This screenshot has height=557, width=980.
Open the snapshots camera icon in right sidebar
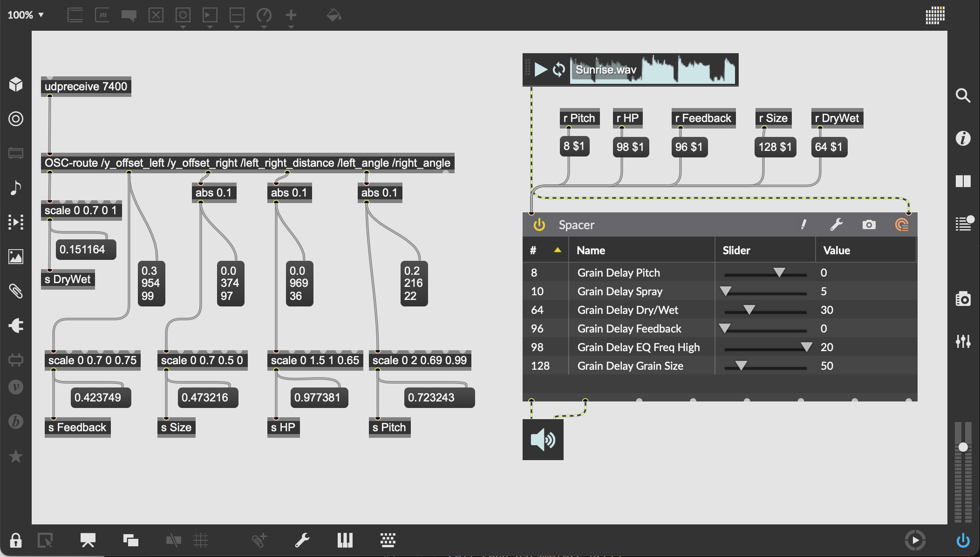pos(963,299)
